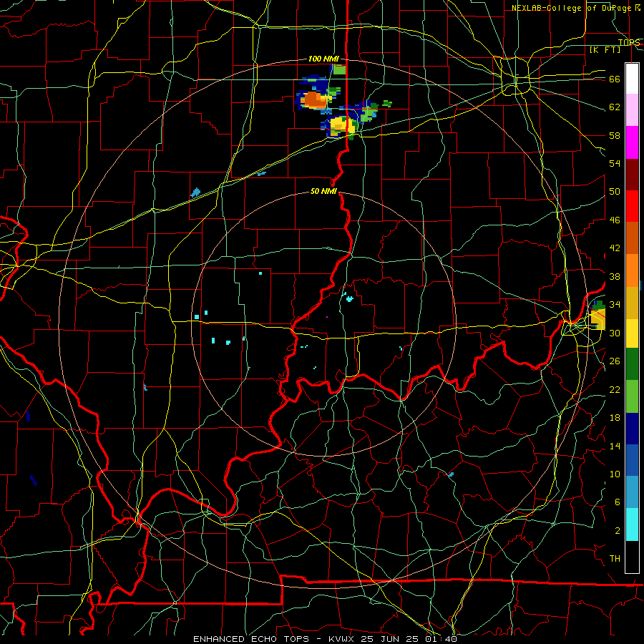Click the '6' scale value
644x644 pixels.
click(x=618, y=502)
